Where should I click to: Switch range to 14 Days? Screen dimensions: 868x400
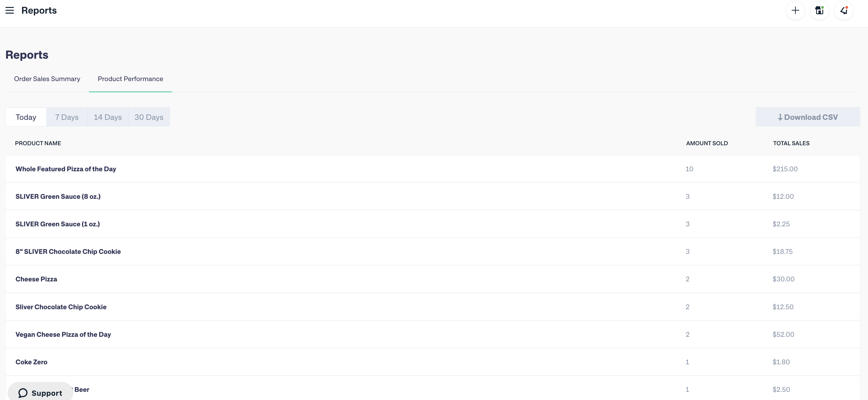pyautogui.click(x=108, y=117)
